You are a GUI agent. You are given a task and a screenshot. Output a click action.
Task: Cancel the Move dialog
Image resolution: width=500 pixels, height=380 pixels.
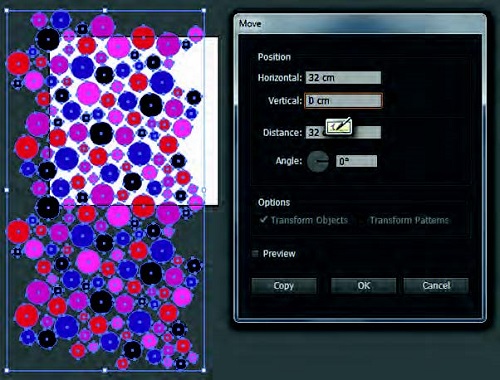point(436,286)
